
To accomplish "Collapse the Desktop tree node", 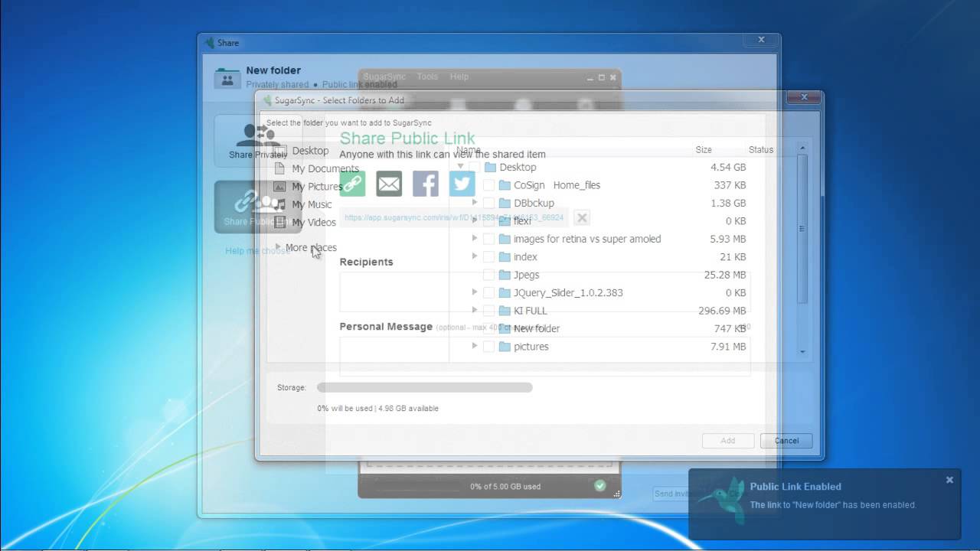I will click(x=460, y=166).
